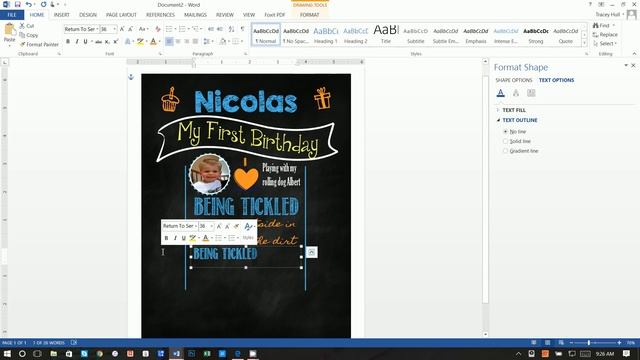Select the Solid line radio button
The width and height of the screenshot is (640, 360).
(x=505, y=141)
